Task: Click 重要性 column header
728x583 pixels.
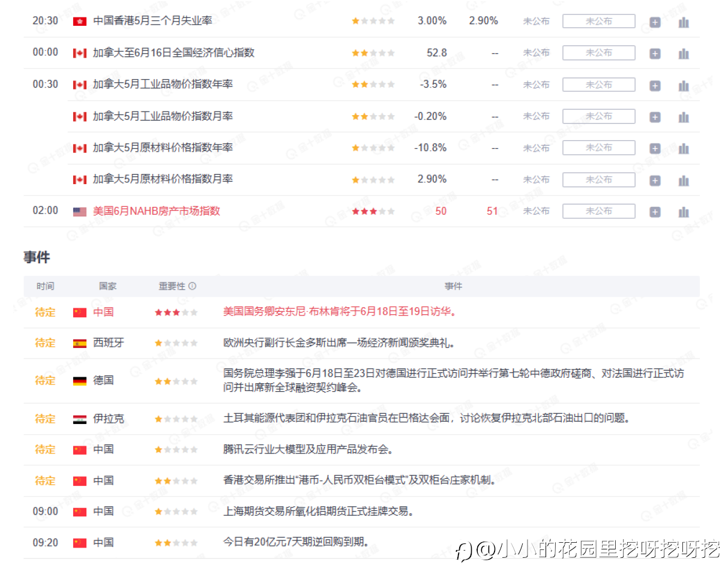Action: [172, 286]
